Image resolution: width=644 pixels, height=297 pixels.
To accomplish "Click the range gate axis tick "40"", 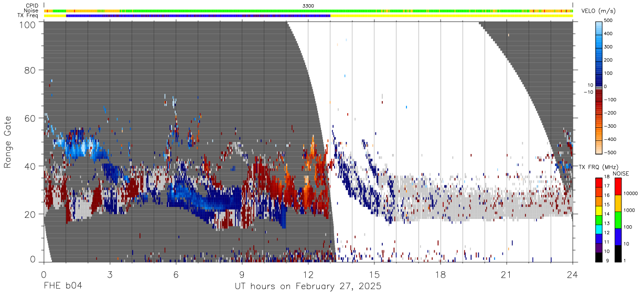I will (x=30, y=166).
